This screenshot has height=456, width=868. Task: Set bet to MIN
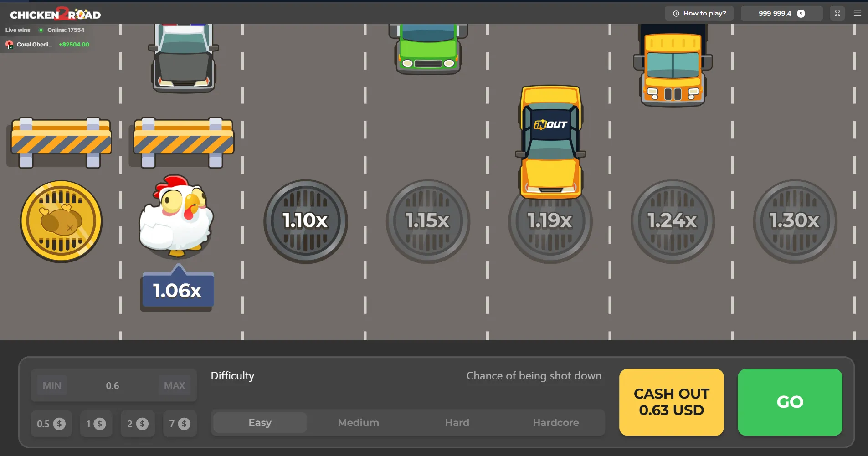click(x=52, y=386)
